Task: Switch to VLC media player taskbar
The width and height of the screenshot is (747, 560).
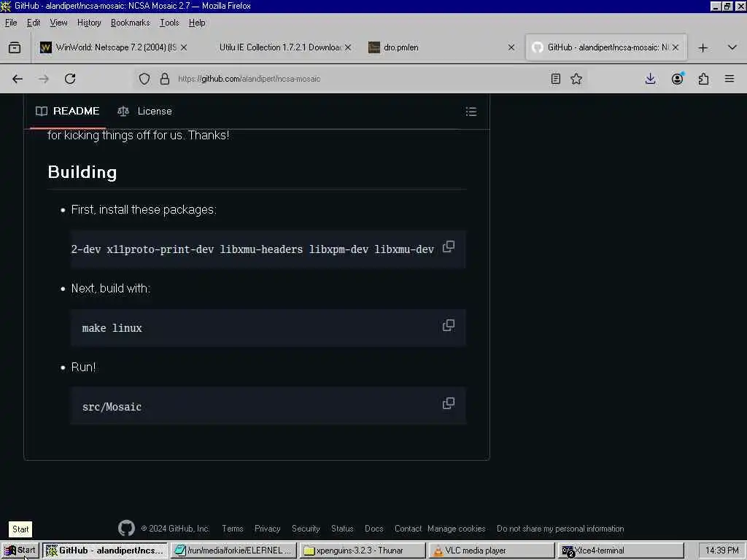Action: [x=491, y=551]
